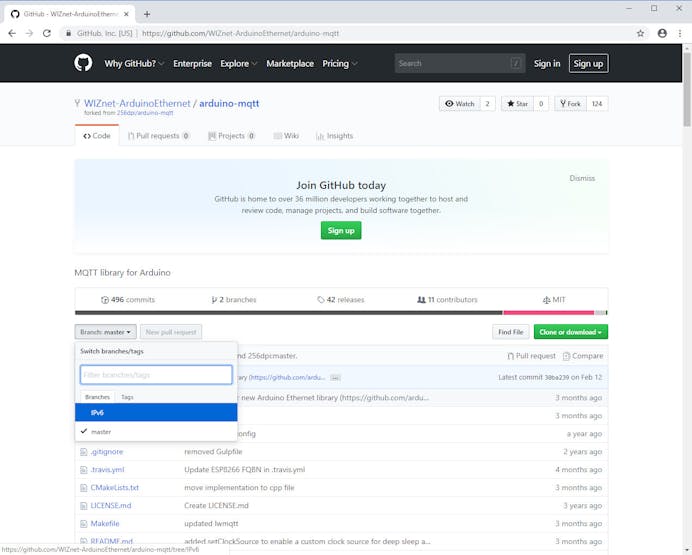Click the GitHub search box

tap(460, 63)
